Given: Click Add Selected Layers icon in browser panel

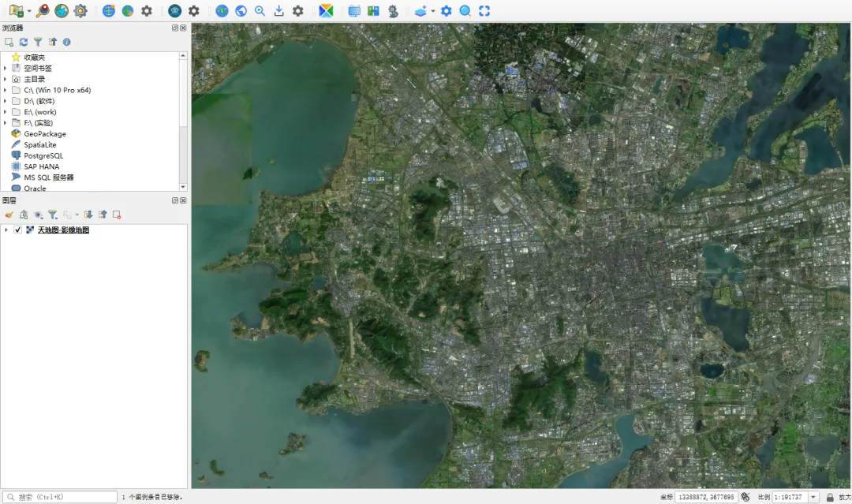Looking at the screenshot, I should pos(9,42).
